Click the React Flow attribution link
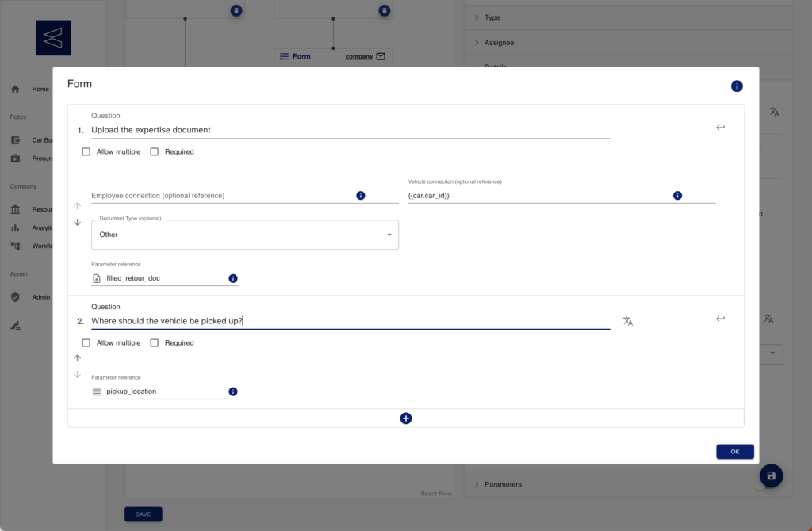 (436, 494)
